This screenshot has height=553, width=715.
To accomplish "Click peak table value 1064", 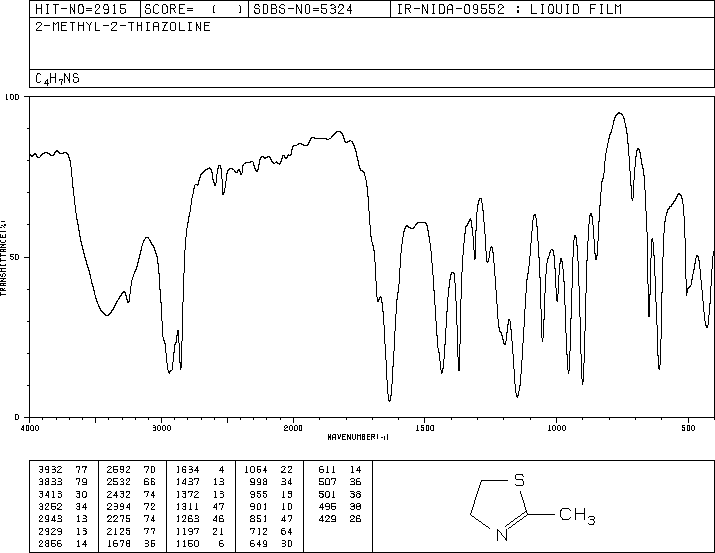I will pyautogui.click(x=256, y=470).
